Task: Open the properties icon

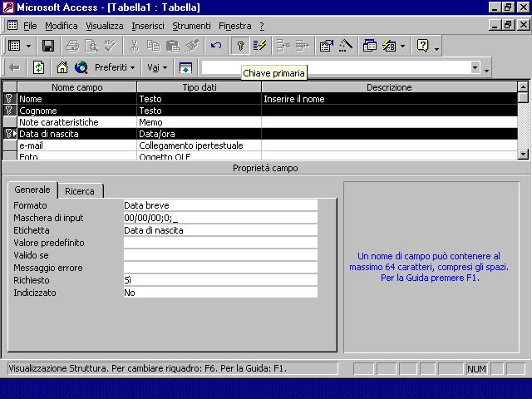Action: pos(327,46)
